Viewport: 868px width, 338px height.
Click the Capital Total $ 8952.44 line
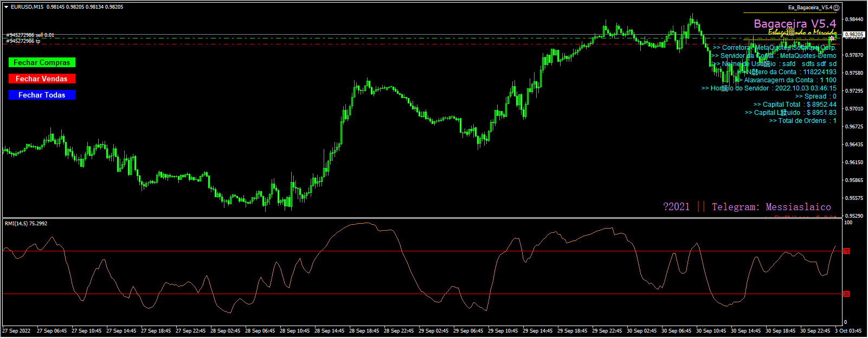[x=794, y=105]
